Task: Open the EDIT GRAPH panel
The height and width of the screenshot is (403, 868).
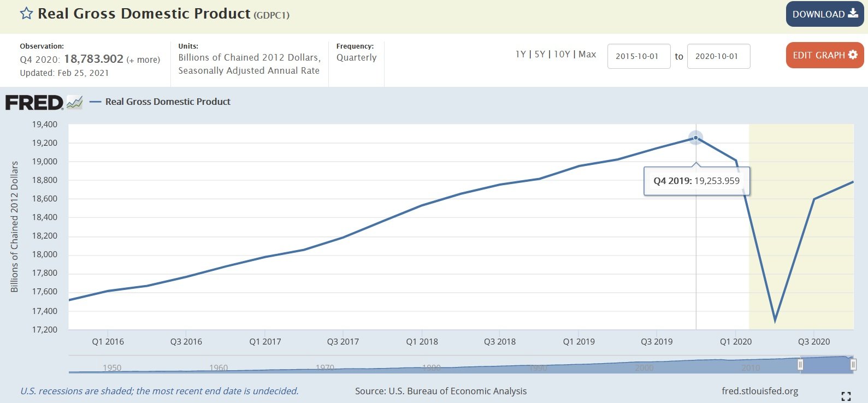Action: (x=824, y=55)
